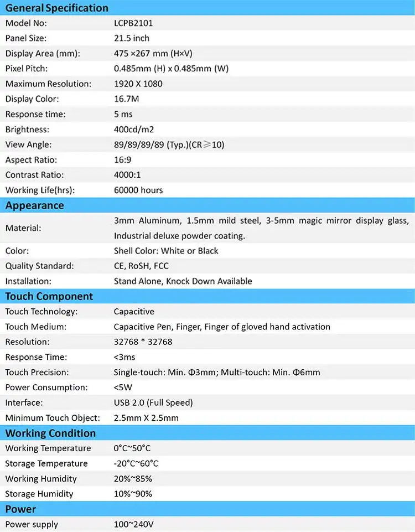Click the Working Life 60000 hours value

coord(138,190)
